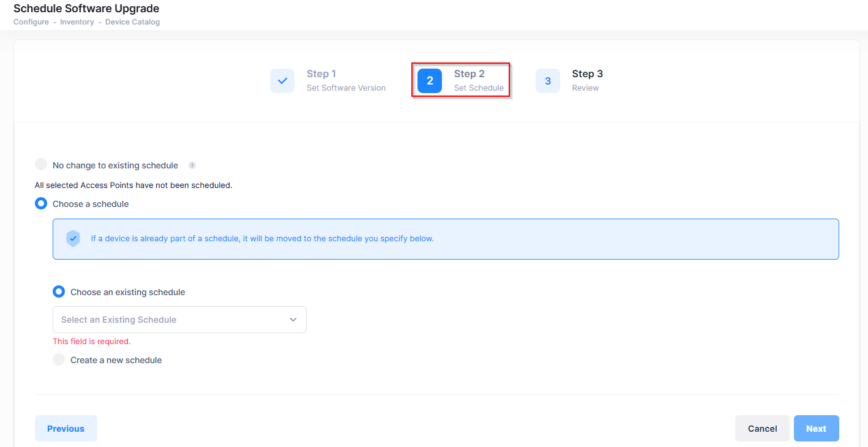This screenshot has height=447, width=868.
Task: Click the number 3 step icon
Action: point(548,81)
